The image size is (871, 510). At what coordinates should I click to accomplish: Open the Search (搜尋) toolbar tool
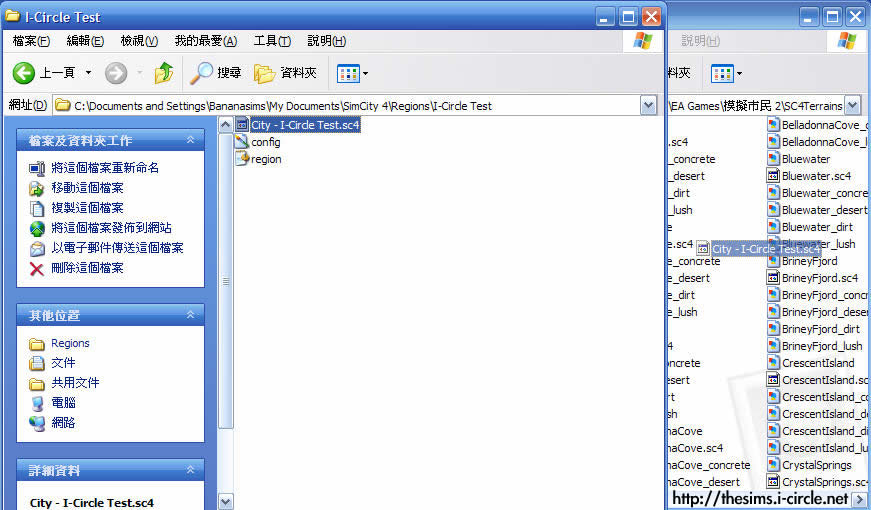(x=216, y=73)
